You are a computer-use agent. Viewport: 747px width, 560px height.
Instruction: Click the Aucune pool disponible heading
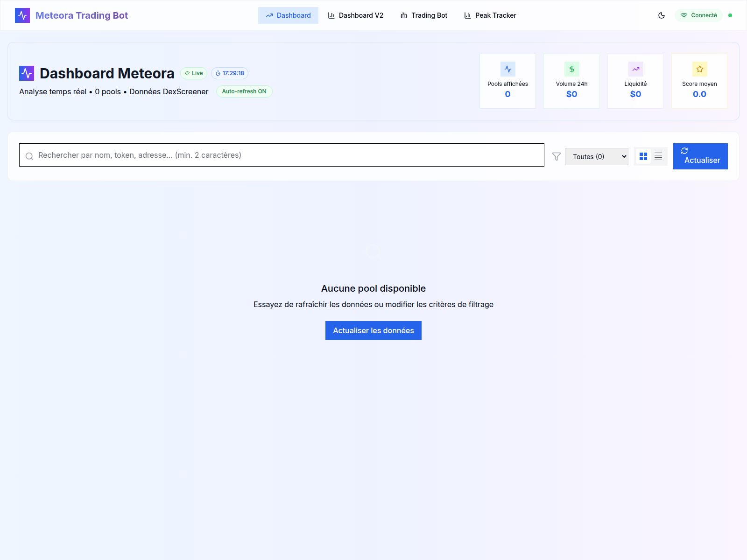click(x=373, y=288)
